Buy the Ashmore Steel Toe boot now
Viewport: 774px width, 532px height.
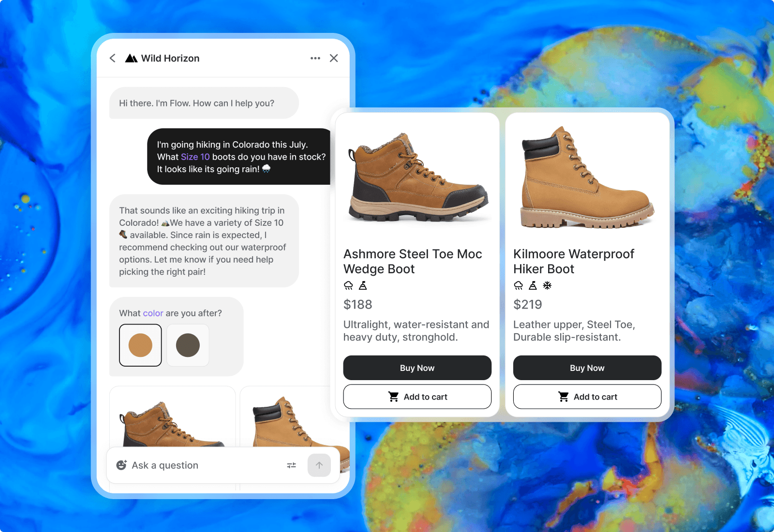pos(417,368)
